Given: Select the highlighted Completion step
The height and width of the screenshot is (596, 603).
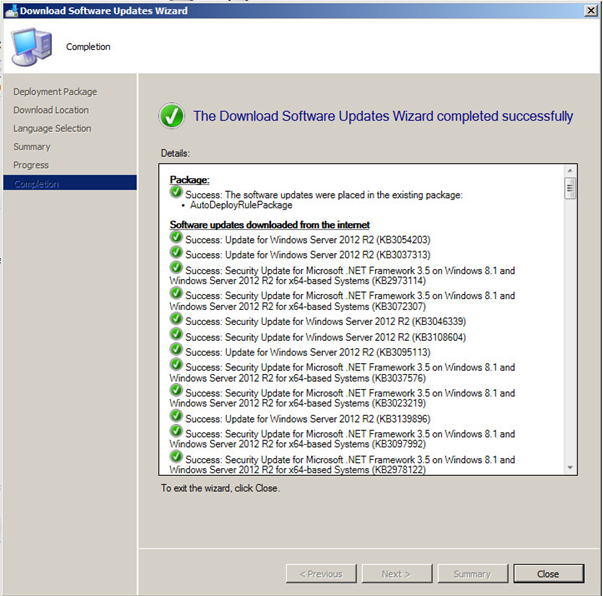Looking at the screenshot, I should click(x=70, y=183).
